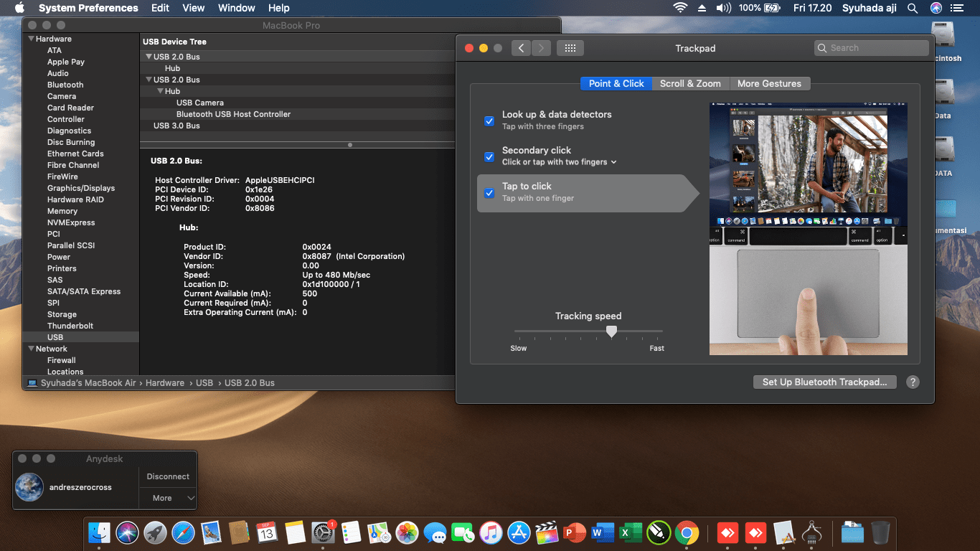
Task: Click Disconnect in the AnyDesk window
Action: click(168, 476)
